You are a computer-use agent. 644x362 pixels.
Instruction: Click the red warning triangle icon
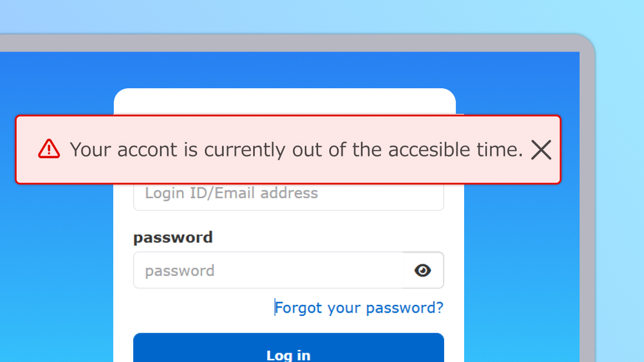(49, 149)
